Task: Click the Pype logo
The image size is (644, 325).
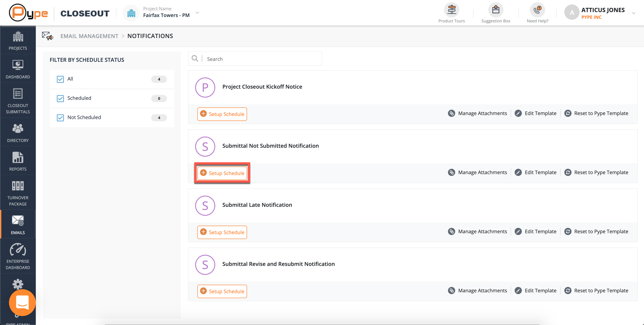Action: pos(28,13)
